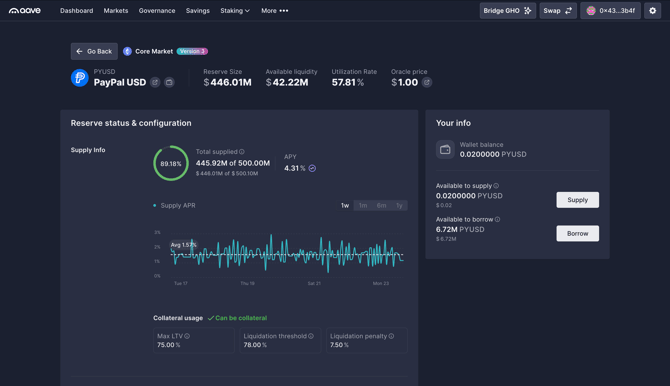The image size is (670, 386).
Task: Navigate to Savings
Action: (x=197, y=11)
